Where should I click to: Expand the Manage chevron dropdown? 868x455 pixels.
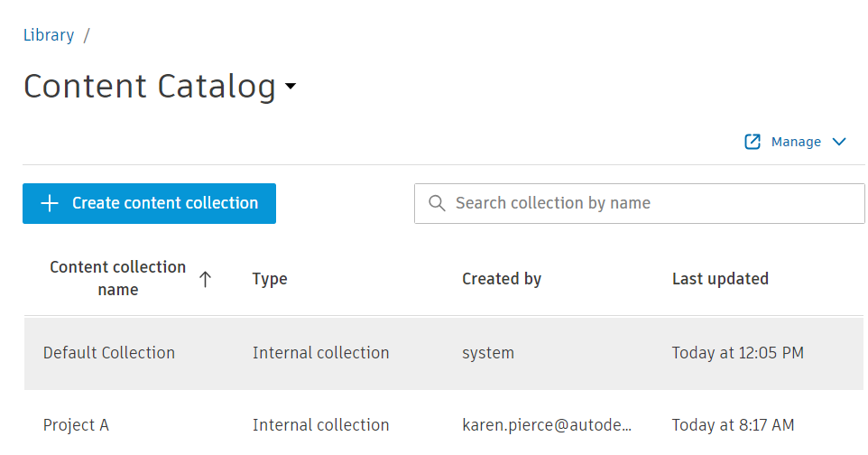(839, 142)
